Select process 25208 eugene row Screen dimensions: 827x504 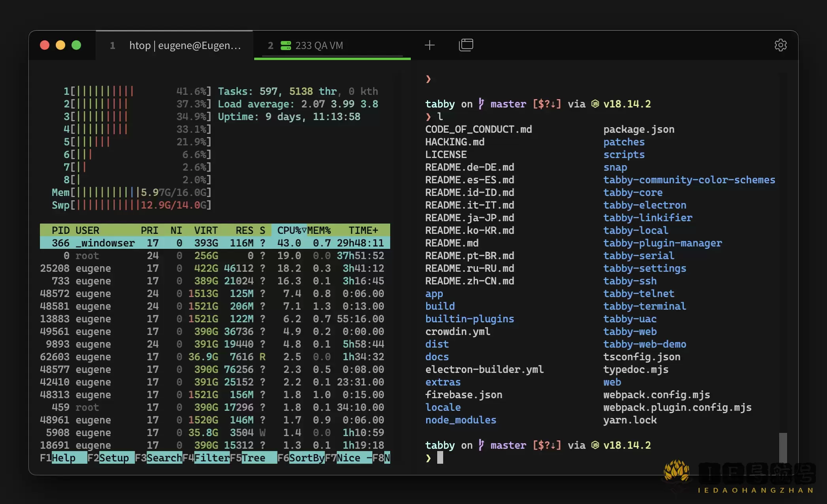pos(215,268)
